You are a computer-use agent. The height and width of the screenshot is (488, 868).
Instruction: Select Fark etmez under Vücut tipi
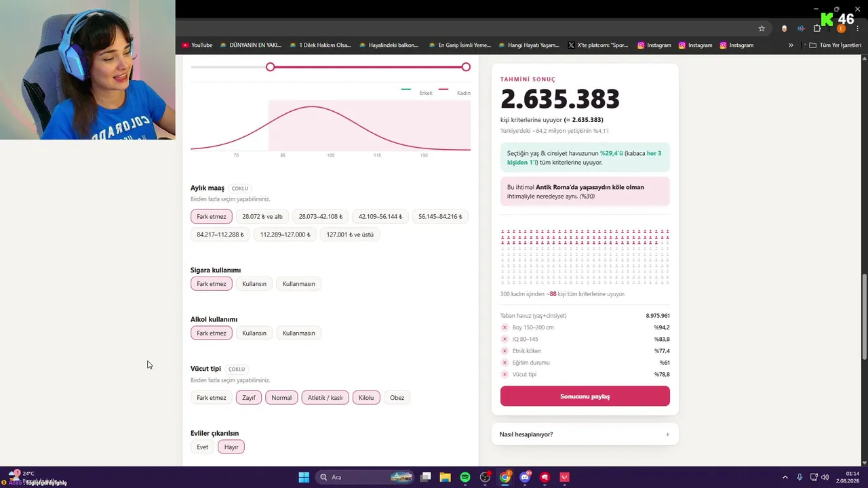(x=212, y=398)
